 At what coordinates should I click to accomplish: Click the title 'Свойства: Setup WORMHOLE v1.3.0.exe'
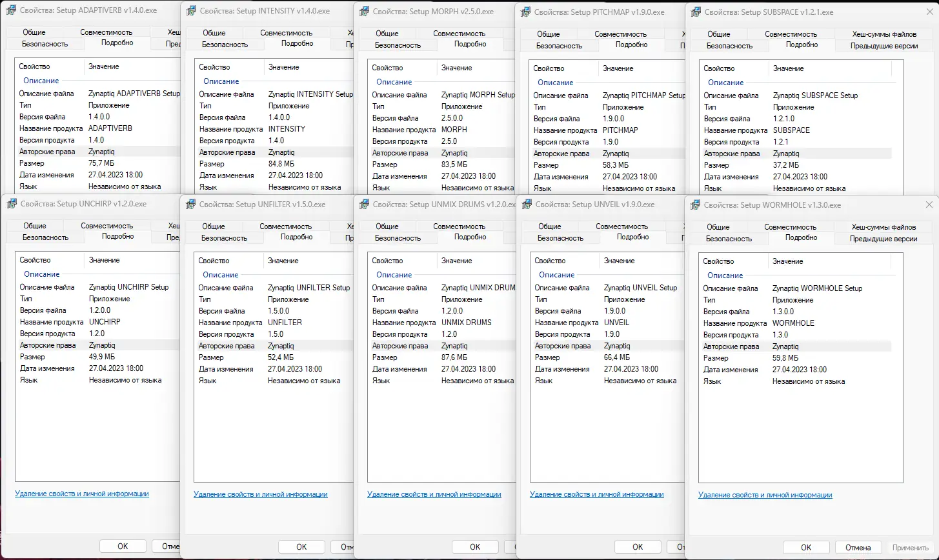pos(772,205)
